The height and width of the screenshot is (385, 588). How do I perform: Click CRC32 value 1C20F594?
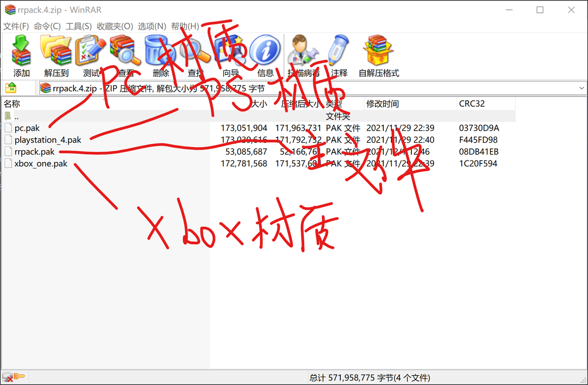pos(478,164)
